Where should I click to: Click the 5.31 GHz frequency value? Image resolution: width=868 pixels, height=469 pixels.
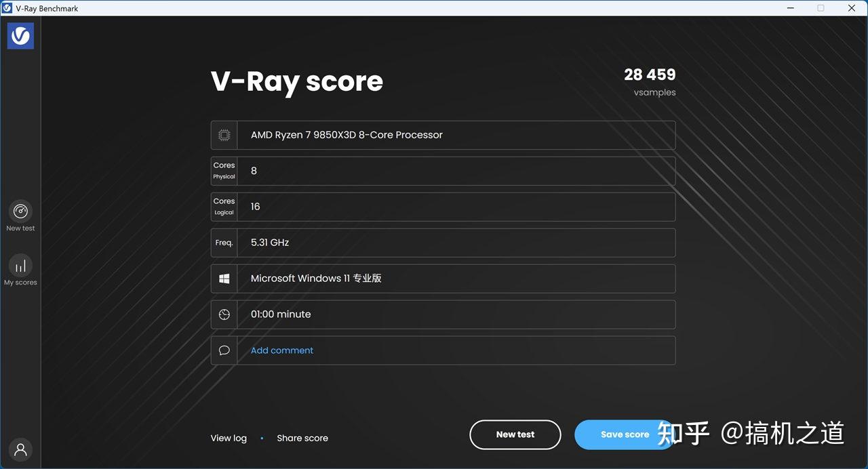[270, 243]
